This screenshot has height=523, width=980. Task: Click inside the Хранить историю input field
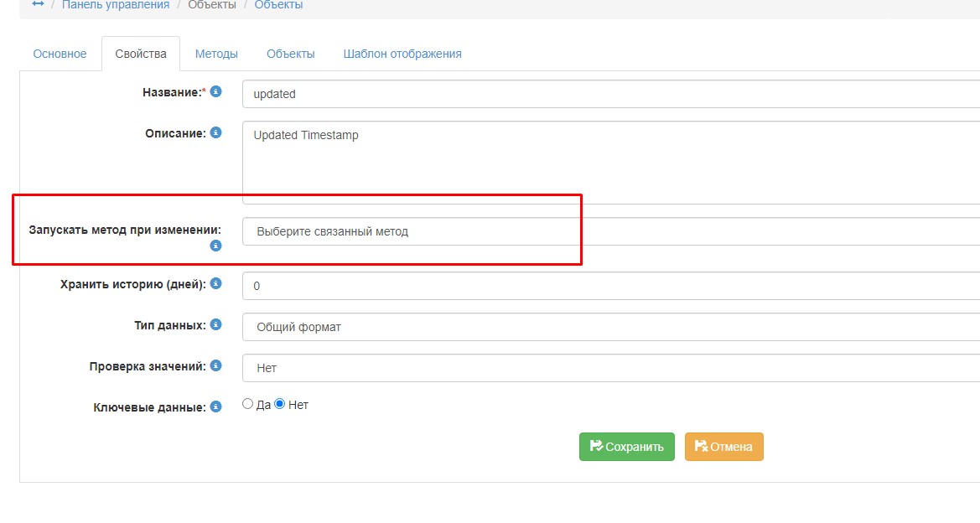pyautogui.click(x=419, y=286)
